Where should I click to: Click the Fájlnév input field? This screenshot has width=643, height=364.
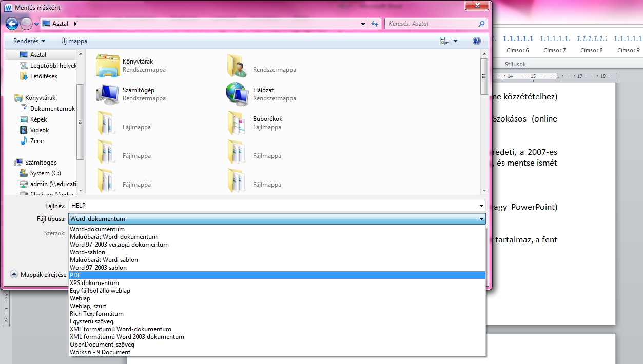[277, 206]
